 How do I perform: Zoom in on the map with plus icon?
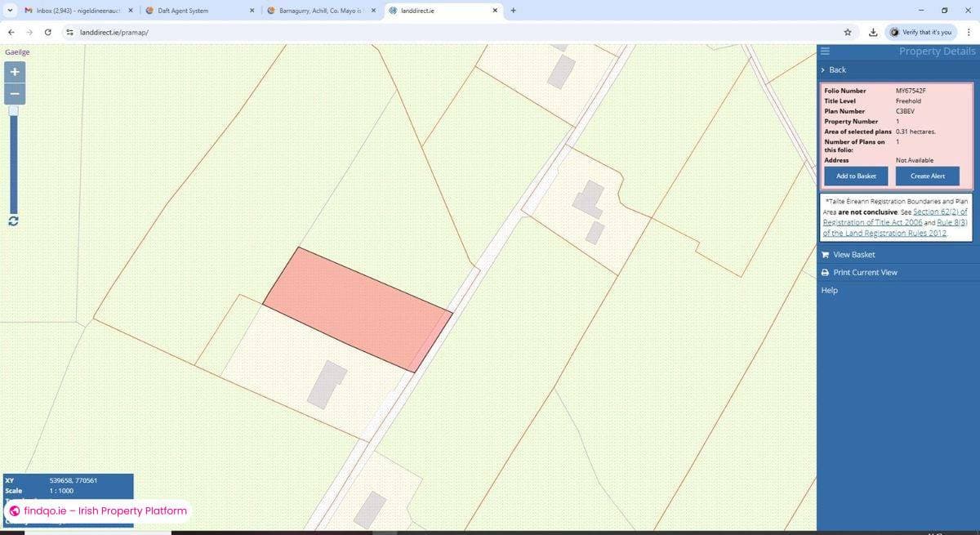coord(14,72)
